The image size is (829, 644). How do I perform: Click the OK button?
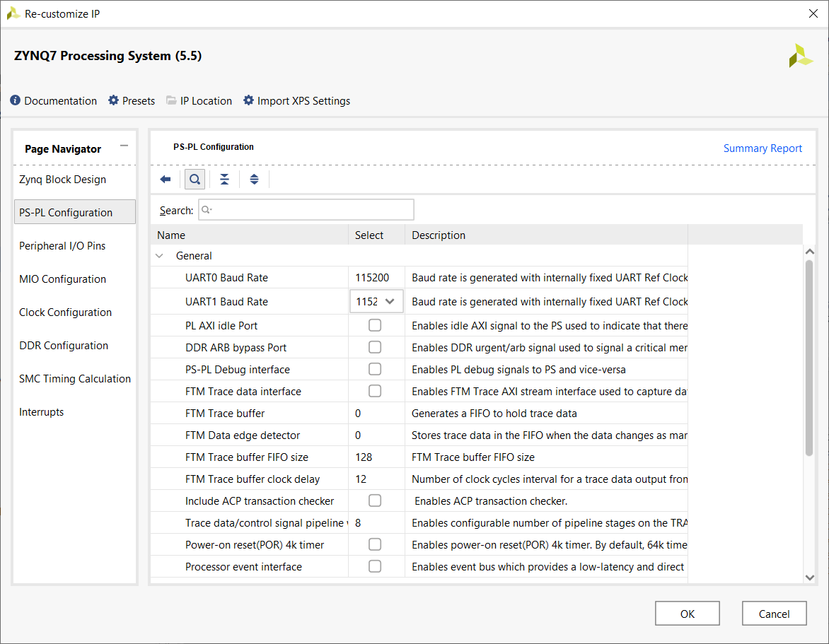pos(688,614)
